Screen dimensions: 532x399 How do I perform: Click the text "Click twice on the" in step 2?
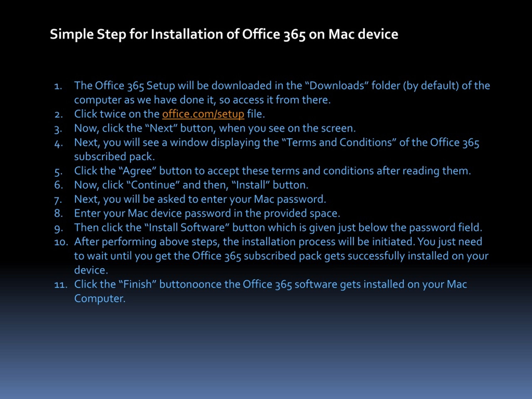[x=117, y=114]
